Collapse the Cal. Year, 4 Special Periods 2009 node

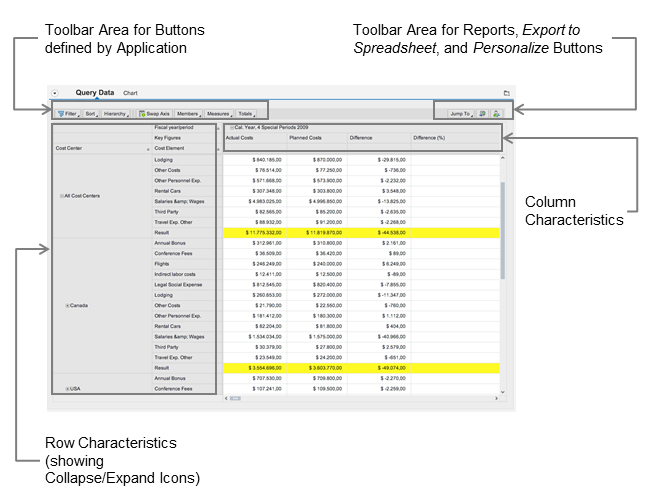232,127
